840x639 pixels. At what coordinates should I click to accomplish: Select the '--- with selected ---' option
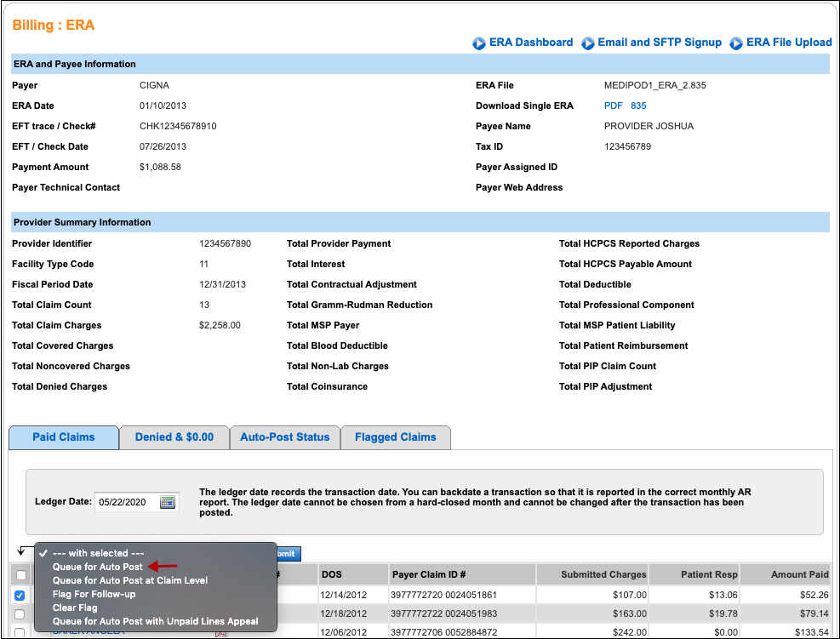pos(98,553)
